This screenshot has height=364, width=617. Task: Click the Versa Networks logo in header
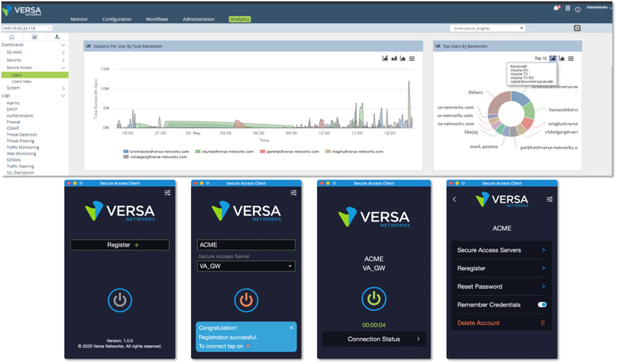22,11
